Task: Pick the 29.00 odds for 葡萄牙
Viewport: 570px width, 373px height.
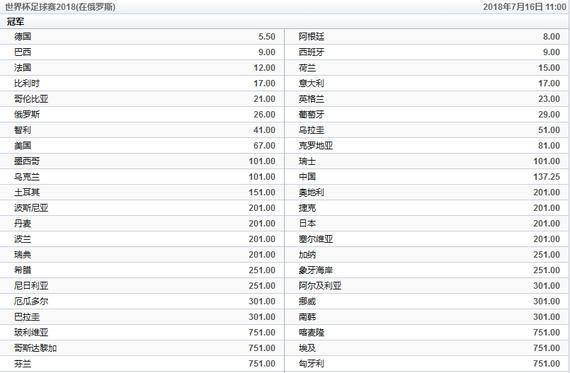Action: (549, 115)
